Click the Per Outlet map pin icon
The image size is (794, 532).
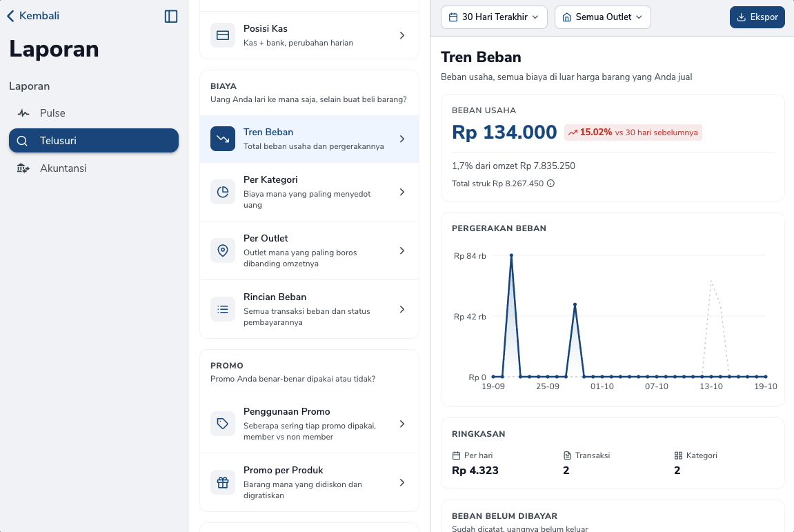[x=223, y=250]
